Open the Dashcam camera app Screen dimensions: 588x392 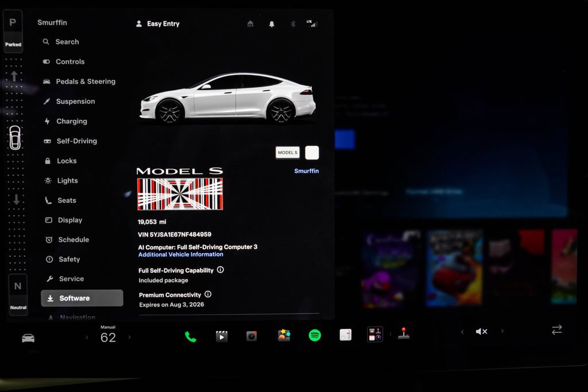(252, 336)
